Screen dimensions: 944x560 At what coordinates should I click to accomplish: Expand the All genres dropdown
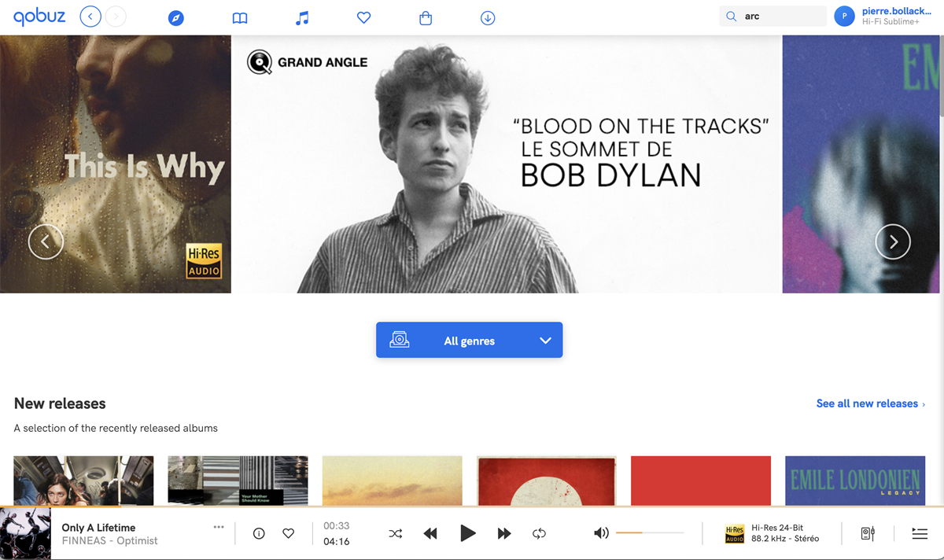coord(470,341)
